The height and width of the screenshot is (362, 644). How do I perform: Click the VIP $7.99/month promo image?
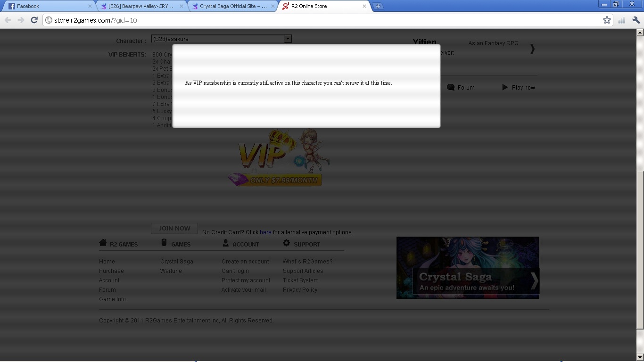(x=278, y=158)
